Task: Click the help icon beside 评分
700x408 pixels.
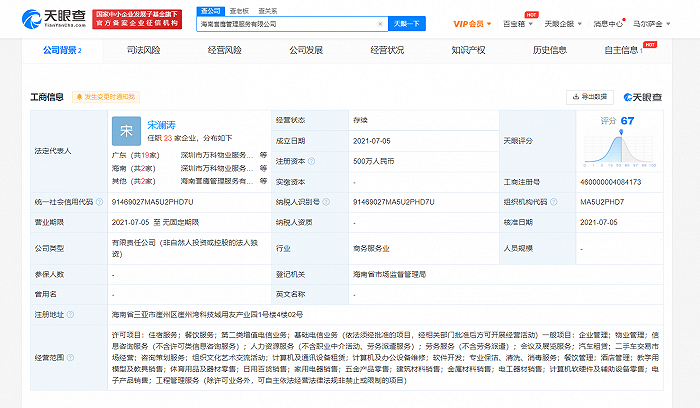Action: pyautogui.click(x=607, y=119)
